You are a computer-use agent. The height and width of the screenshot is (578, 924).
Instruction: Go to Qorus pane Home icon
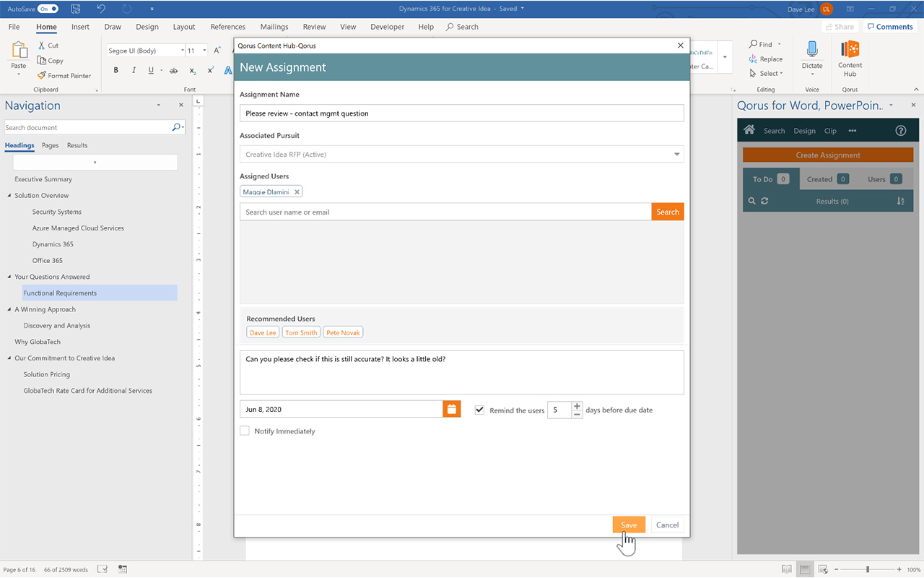pos(749,130)
